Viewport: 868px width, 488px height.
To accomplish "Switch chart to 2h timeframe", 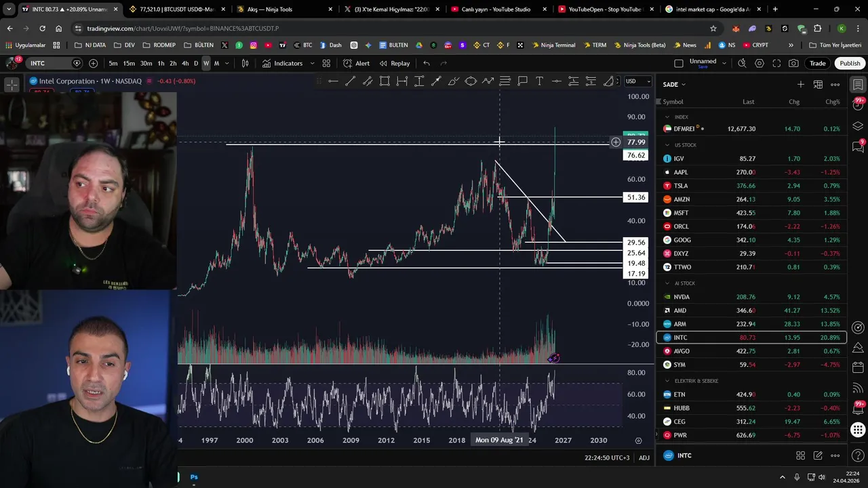I will click(173, 63).
